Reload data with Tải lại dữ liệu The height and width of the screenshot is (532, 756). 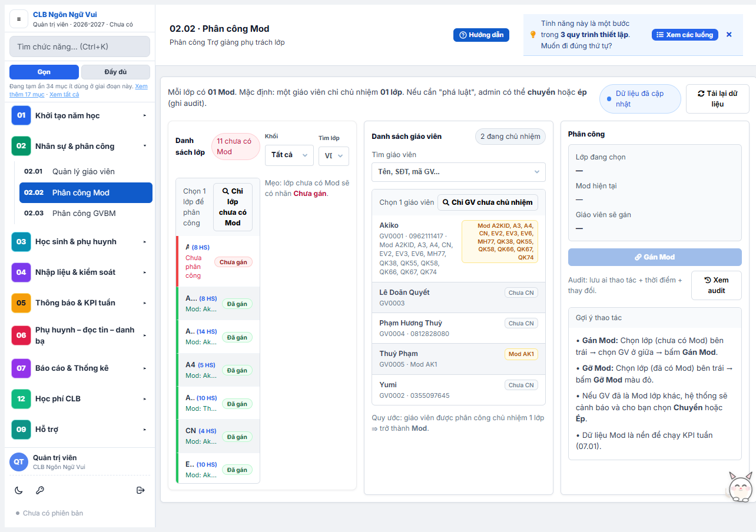click(717, 99)
